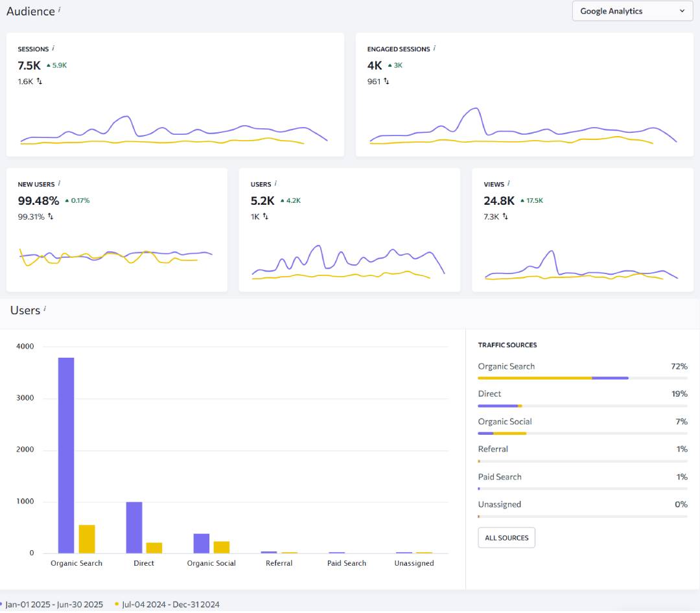Open the Google Analytics source dropdown

(x=632, y=11)
